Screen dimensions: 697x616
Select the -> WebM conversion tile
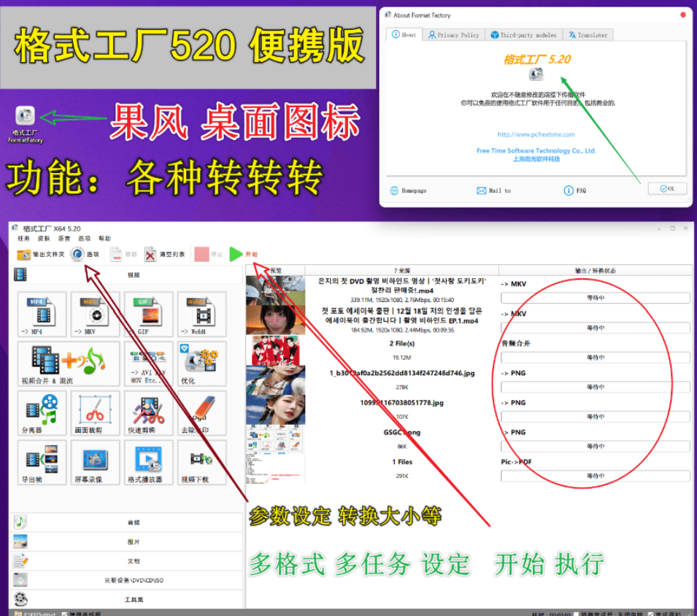(x=202, y=315)
